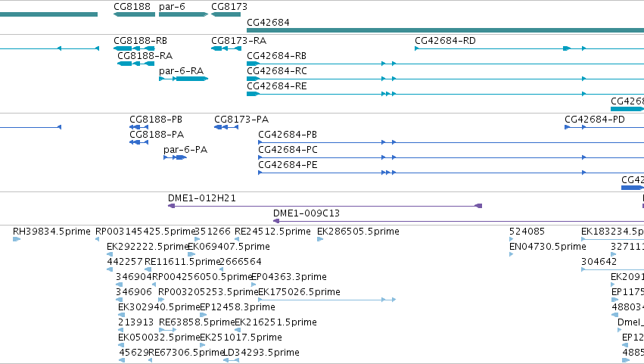The width and height of the screenshot is (644, 364).
Task: Click the 524085 EST label
Action: click(x=527, y=232)
